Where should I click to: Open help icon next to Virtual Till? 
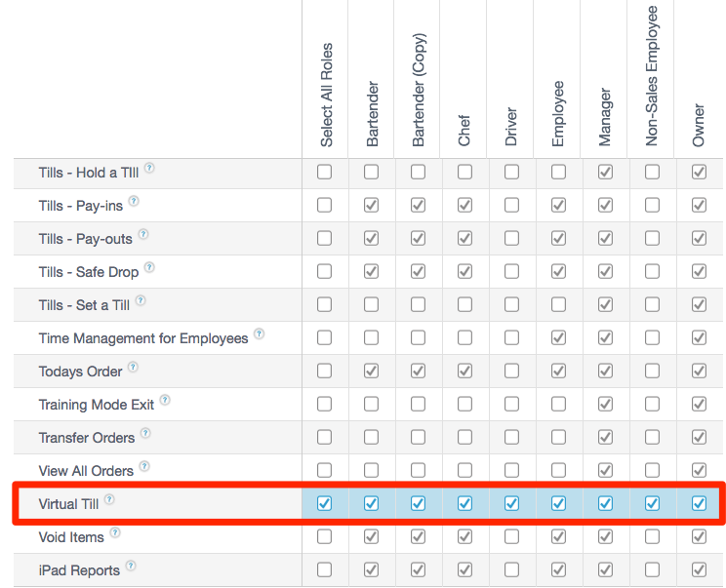109,500
